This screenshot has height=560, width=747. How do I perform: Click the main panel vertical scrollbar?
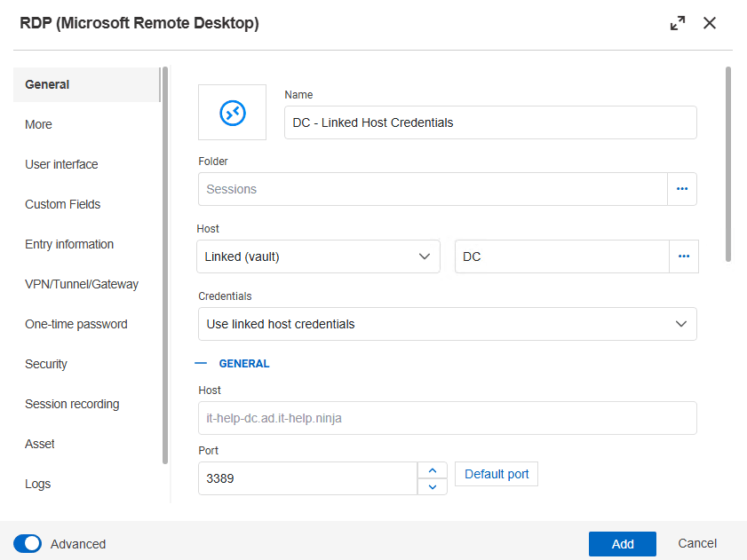pos(728,164)
